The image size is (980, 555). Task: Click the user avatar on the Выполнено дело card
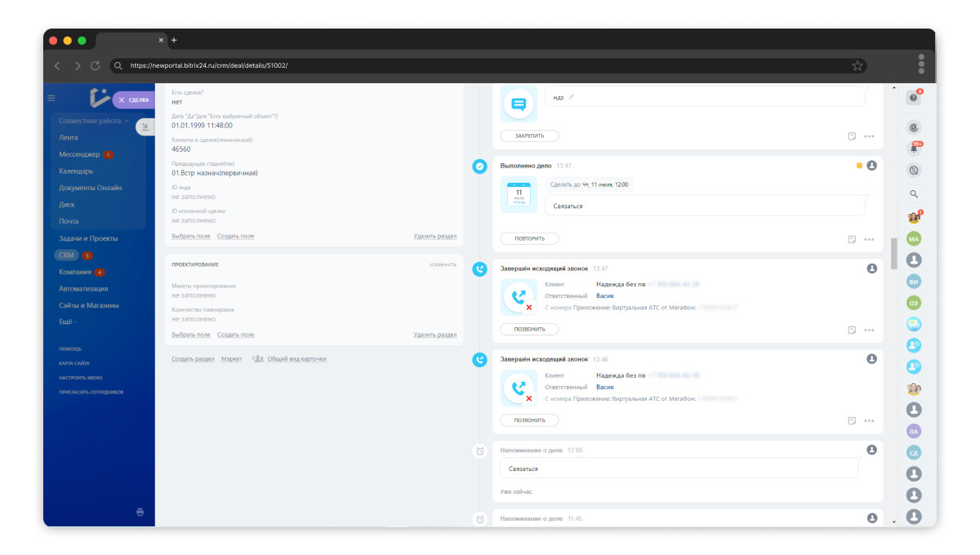[x=871, y=166]
